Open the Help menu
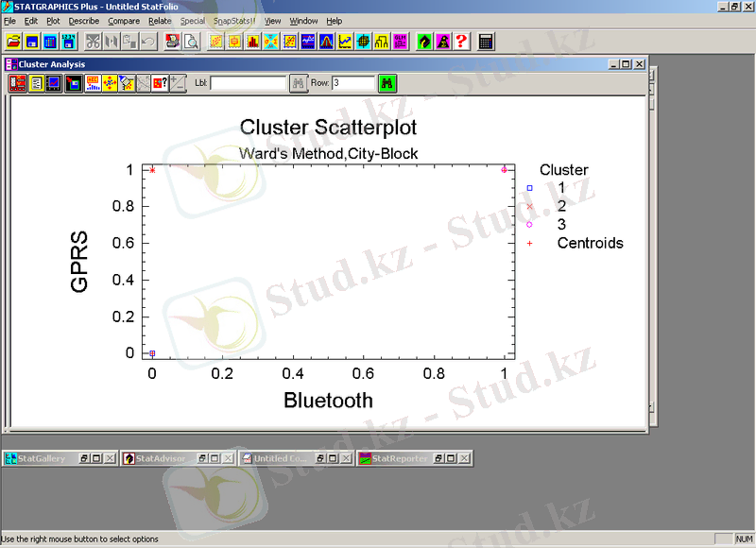Viewport: 756px width, 548px height. [335, 21]
